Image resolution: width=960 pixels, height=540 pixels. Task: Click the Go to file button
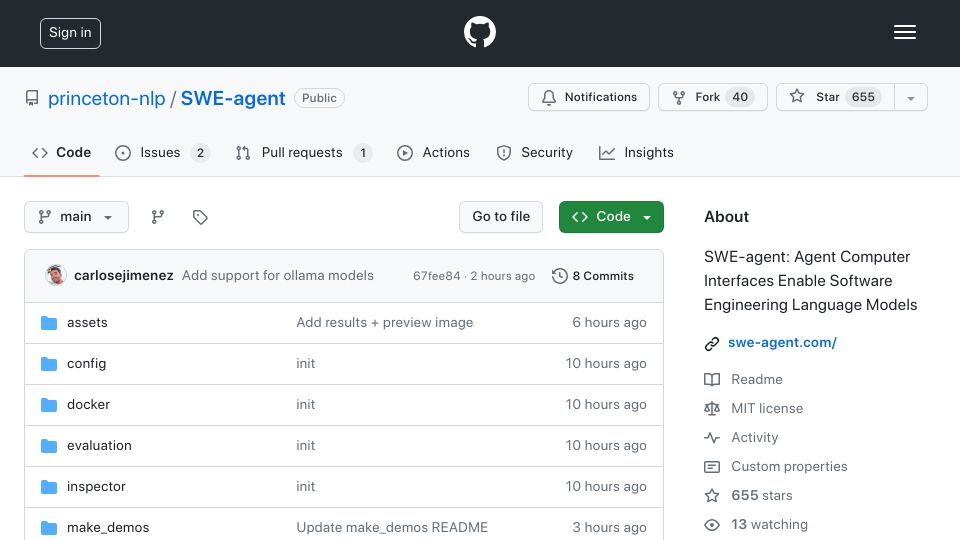[501, 217]
